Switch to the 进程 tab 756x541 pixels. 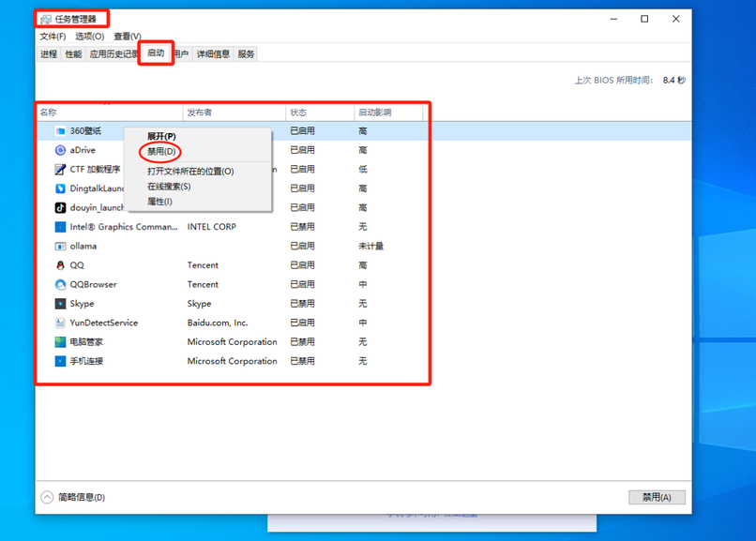[49, 54]
